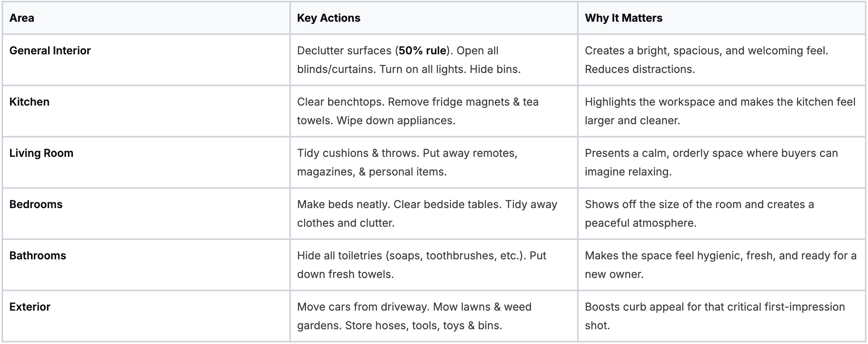Click the Move cars from driveway cell
Viewport: 868px width, 344px height.
click(434, 316)
